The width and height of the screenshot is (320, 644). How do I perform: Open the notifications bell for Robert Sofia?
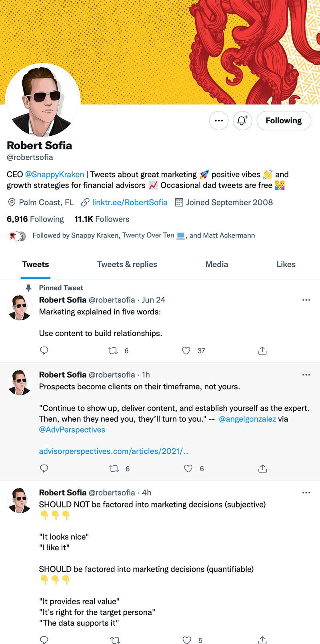click(242, 121)
